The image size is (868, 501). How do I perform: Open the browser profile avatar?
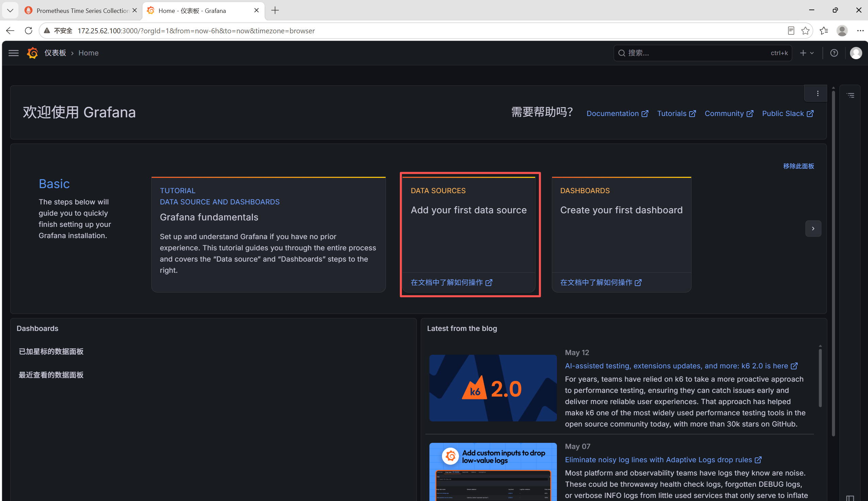[842, 31]
